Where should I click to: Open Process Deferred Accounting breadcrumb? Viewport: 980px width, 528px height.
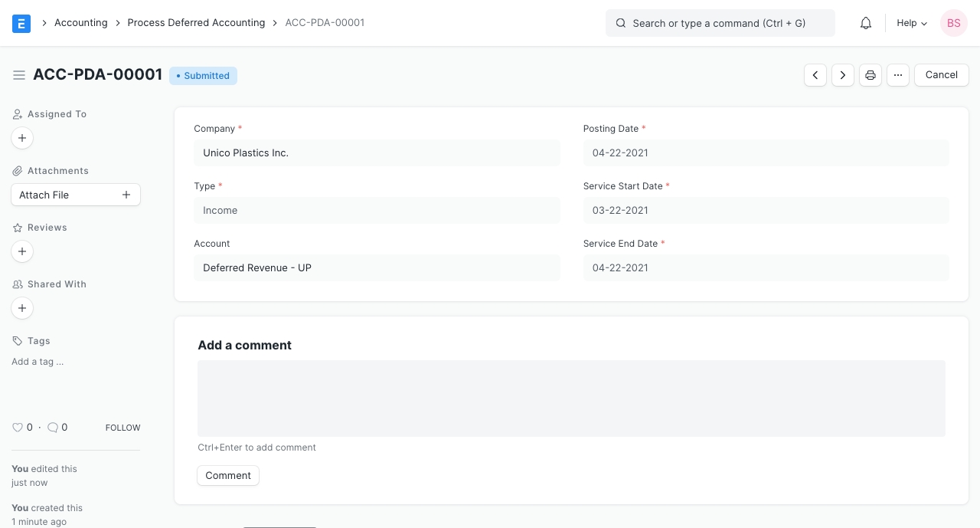coord(196,23)
